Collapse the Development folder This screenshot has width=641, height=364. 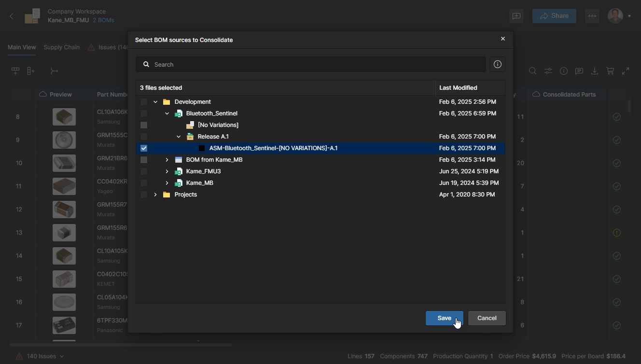click(155, 102)
